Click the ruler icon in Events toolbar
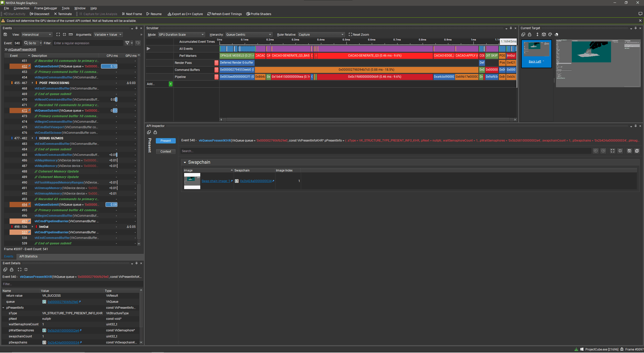This screenshot has height=353, width=644. (x=71, y=34)
